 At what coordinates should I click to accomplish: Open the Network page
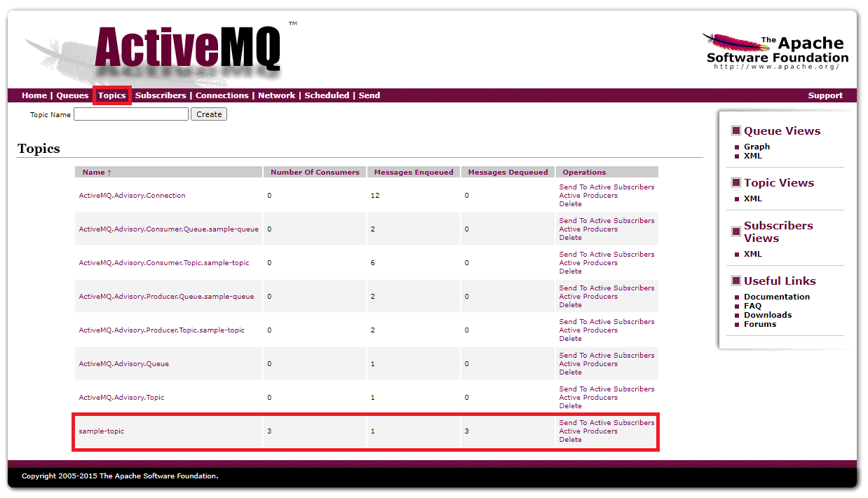276,95
